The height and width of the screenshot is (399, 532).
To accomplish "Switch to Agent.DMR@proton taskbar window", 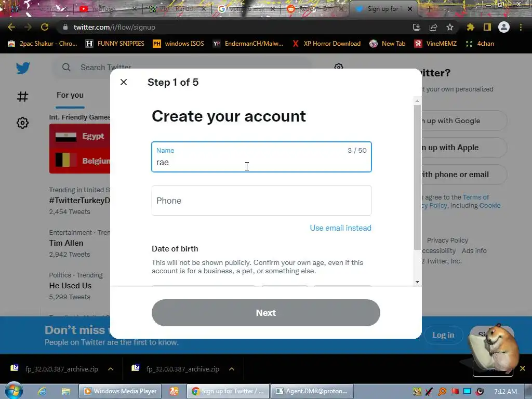I will point(312,391).
